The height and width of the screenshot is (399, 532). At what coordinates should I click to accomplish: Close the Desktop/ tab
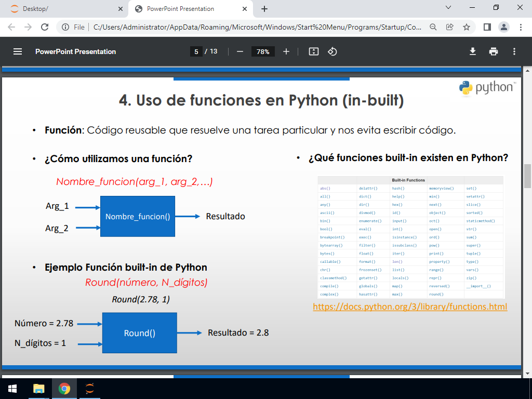click(121, 9)
